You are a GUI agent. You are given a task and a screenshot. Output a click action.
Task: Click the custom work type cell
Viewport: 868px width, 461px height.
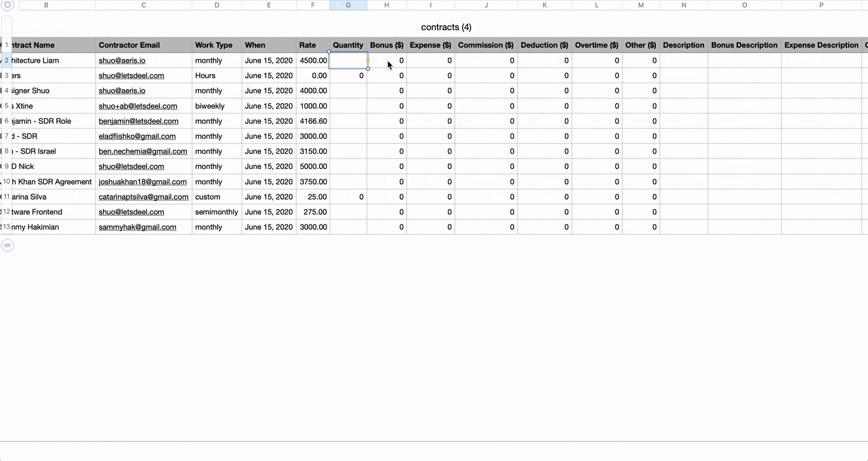point(217,197)
